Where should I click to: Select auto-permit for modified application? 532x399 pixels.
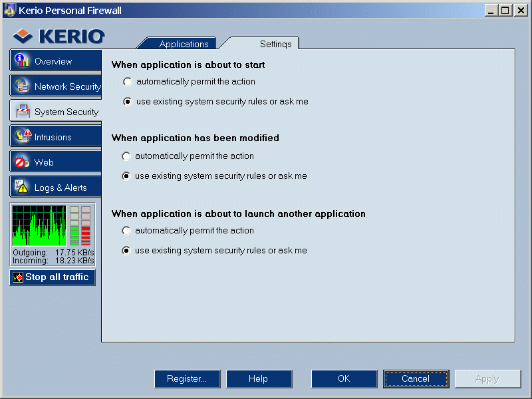[126, 156]
